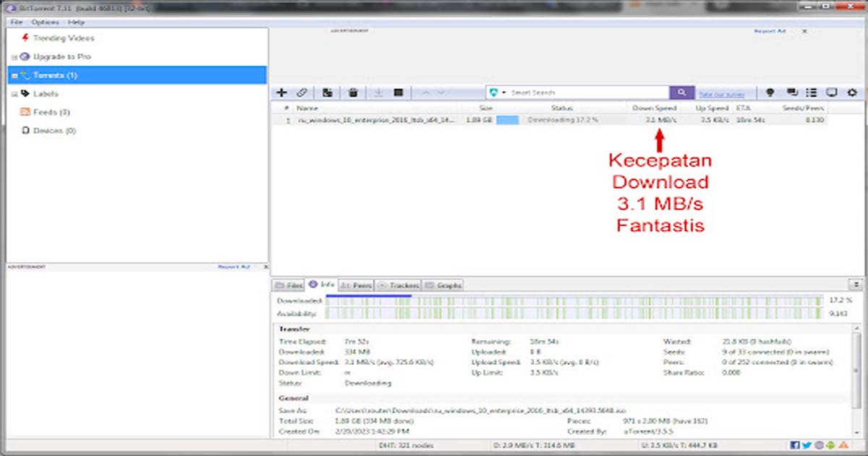Image resolution: width=868 pixels, height=456 pixels.
Task: Remove the torrent using the trash icon
Action: click(352, 92)
